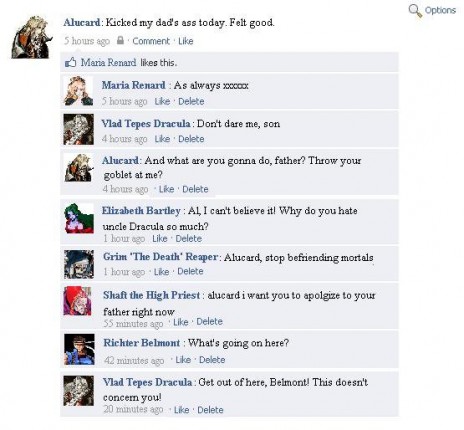Viewport: 464px width, 430px height.
Task: Delete Richter Belmont's comment
Action: 212,360
